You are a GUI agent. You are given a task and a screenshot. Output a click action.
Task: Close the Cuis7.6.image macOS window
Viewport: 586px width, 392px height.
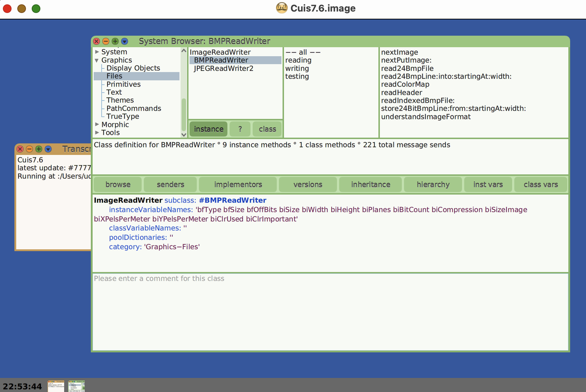point(7,8)
